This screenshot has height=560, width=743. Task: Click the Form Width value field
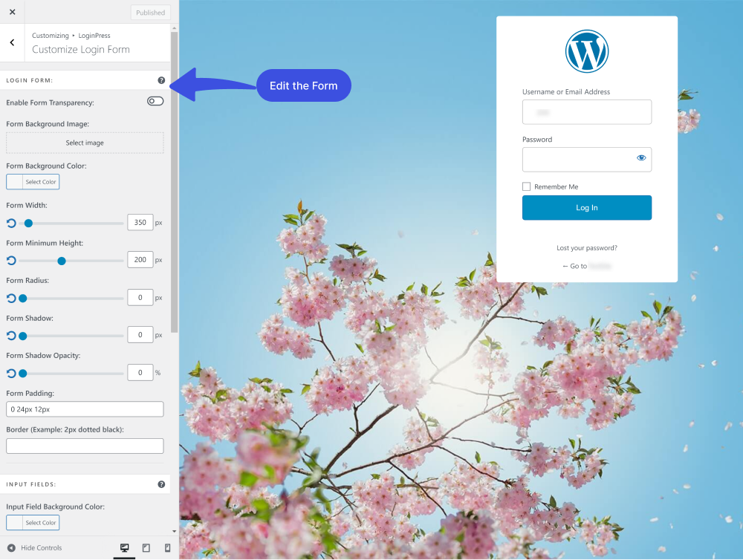pyautogui.click(x=140, y=222)
